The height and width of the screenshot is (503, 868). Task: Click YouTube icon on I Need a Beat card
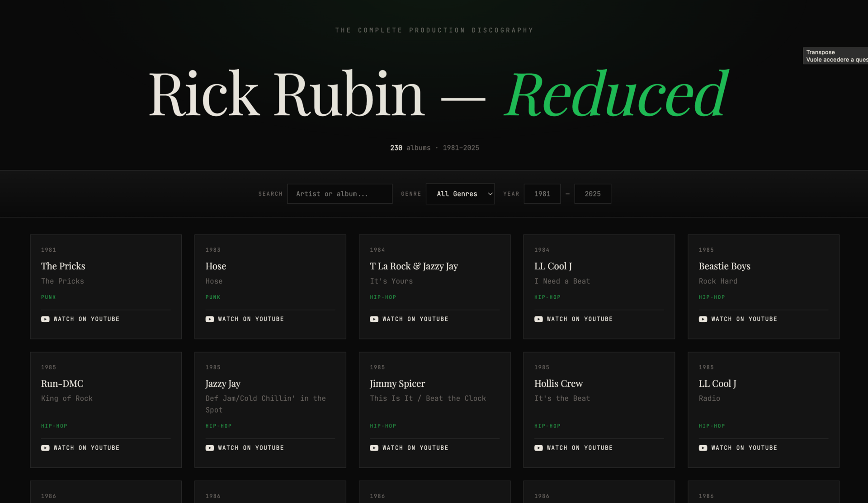pos(538,319)
